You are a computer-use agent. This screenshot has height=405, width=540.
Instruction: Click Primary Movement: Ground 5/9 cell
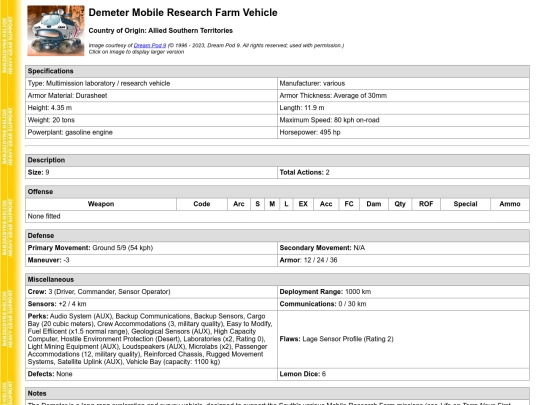(x=151, y=248)
